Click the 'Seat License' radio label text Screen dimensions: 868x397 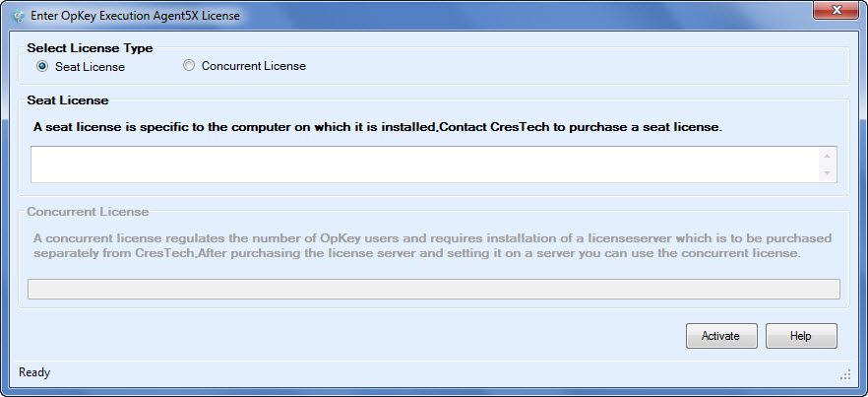tap(90, 67)
